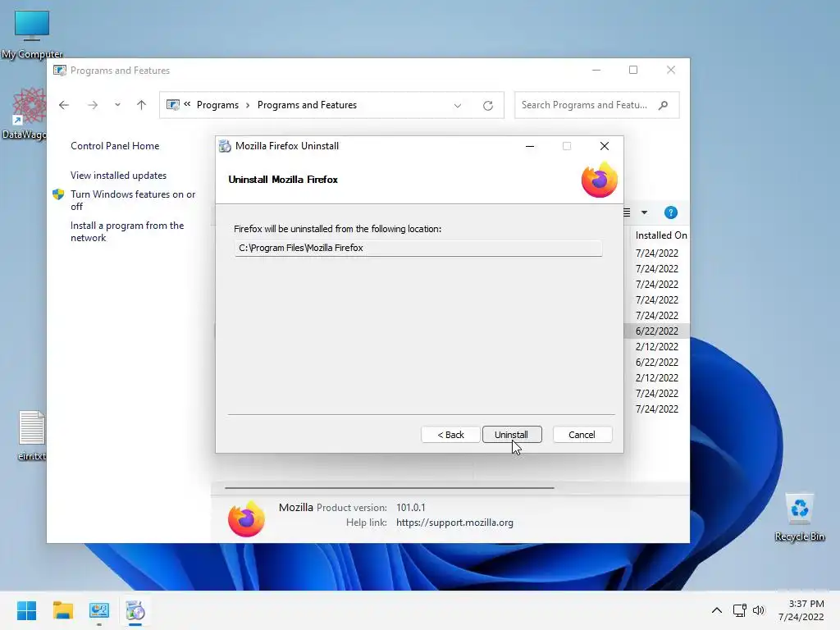Click the shield icon beside Windows features
Viewport: 840px width, 630px height.
(58, 194)
